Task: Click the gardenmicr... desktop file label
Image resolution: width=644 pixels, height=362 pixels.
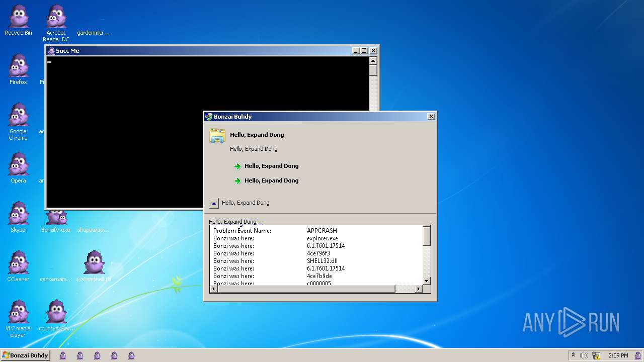Action: pyautogui.click(x=94, y=33)
